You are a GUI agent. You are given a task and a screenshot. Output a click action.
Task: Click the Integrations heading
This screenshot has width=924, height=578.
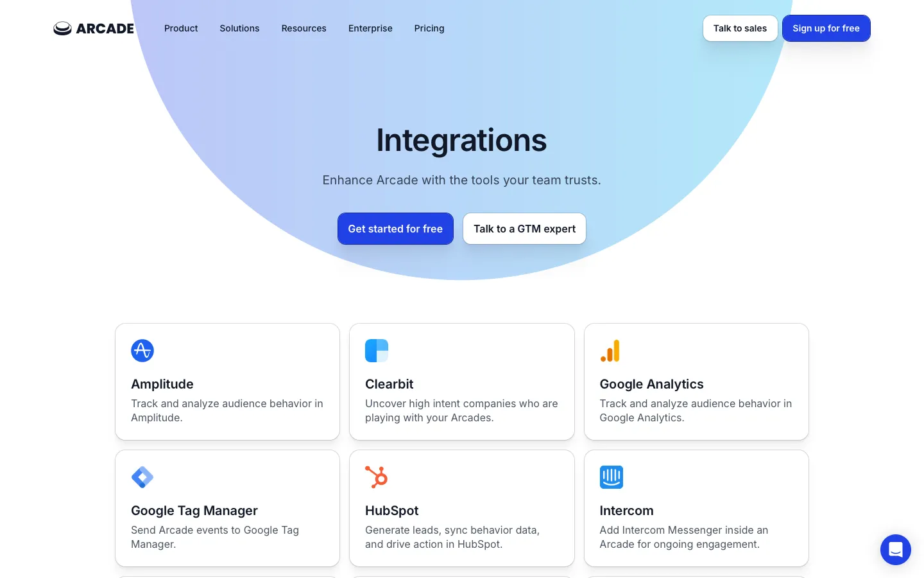pyautogui.click(x=461, y=140)
